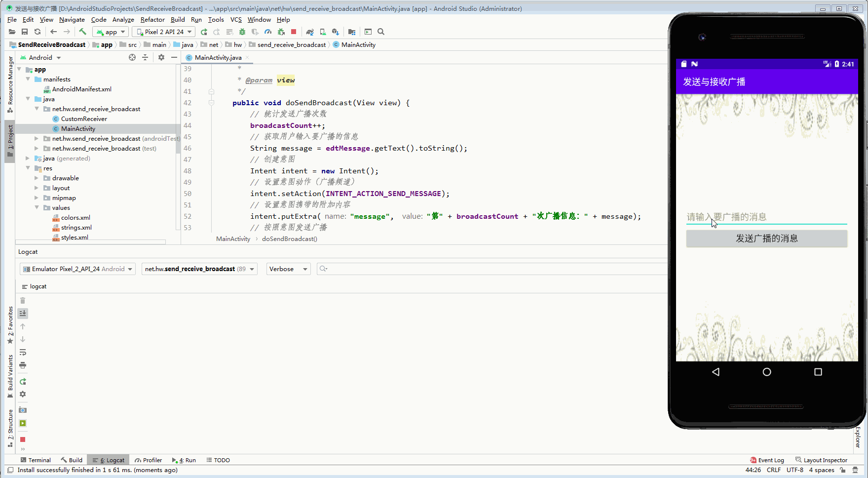Click the Make Project hammer icon
Viewport: 868px width, 478px height.
82,32
